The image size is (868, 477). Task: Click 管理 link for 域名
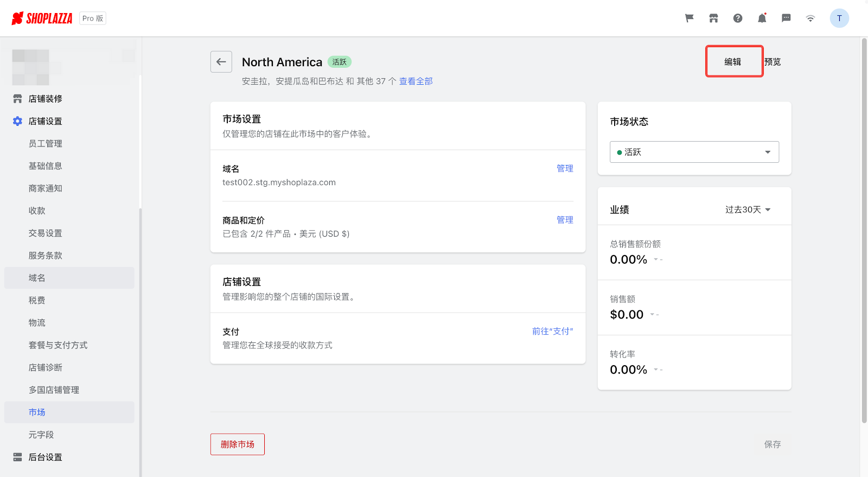[x=565, y=168]
